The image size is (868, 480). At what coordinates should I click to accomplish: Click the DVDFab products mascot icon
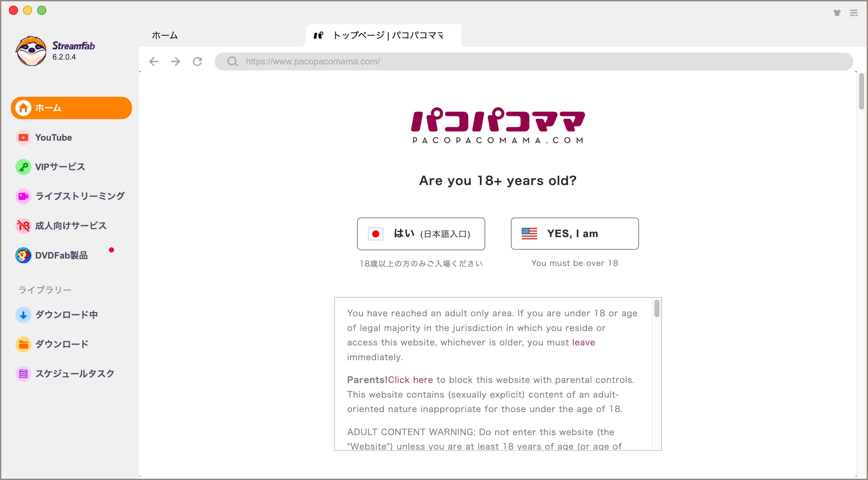click(23, 255)
